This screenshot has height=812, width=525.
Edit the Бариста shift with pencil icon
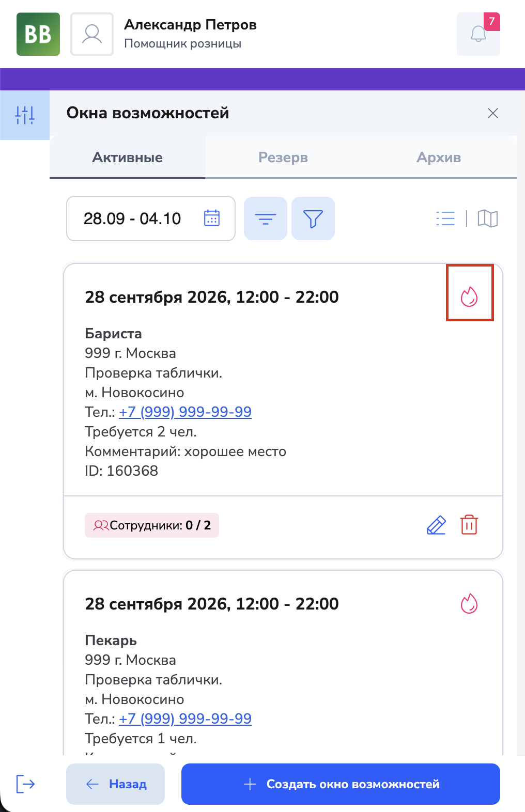click(x=436, y=525)
